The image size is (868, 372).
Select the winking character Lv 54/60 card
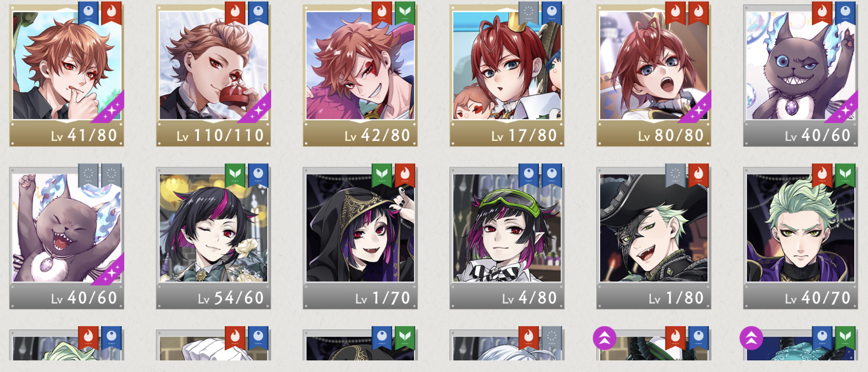(213, 238)
